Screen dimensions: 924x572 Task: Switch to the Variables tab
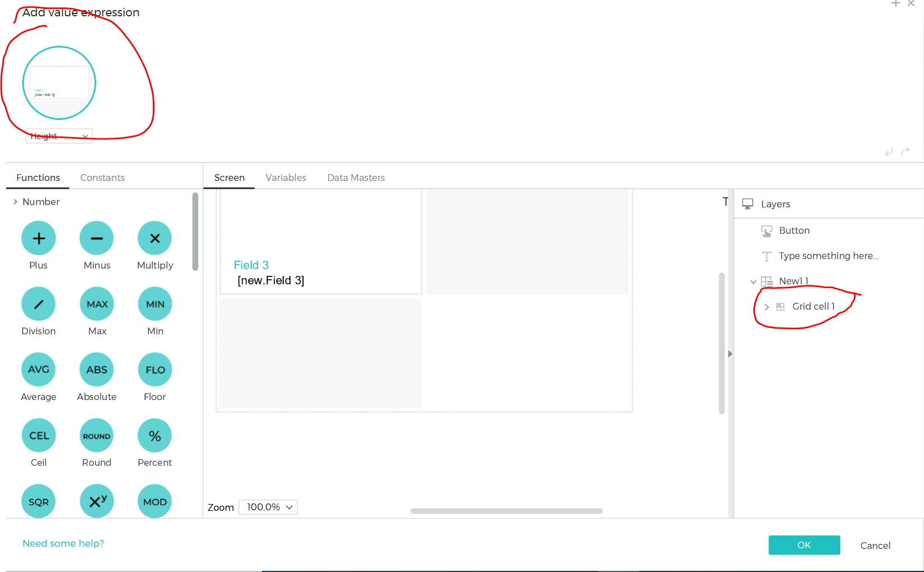coord(285,178)
